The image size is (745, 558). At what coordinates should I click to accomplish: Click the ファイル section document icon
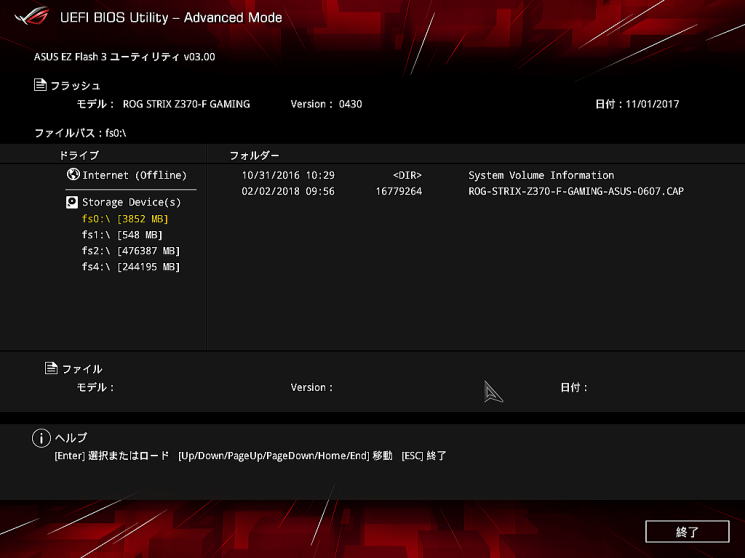click(x=51, y=368)
